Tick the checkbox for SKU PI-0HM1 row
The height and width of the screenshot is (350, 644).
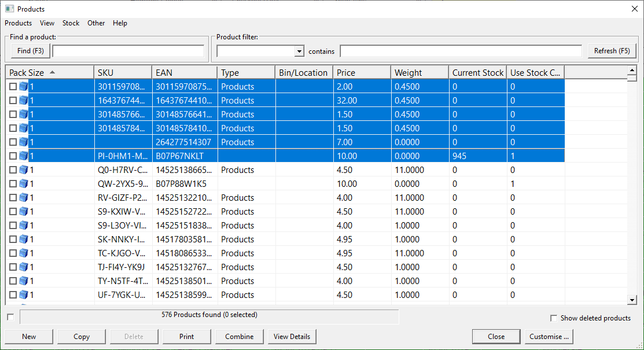tap(13, 156)
